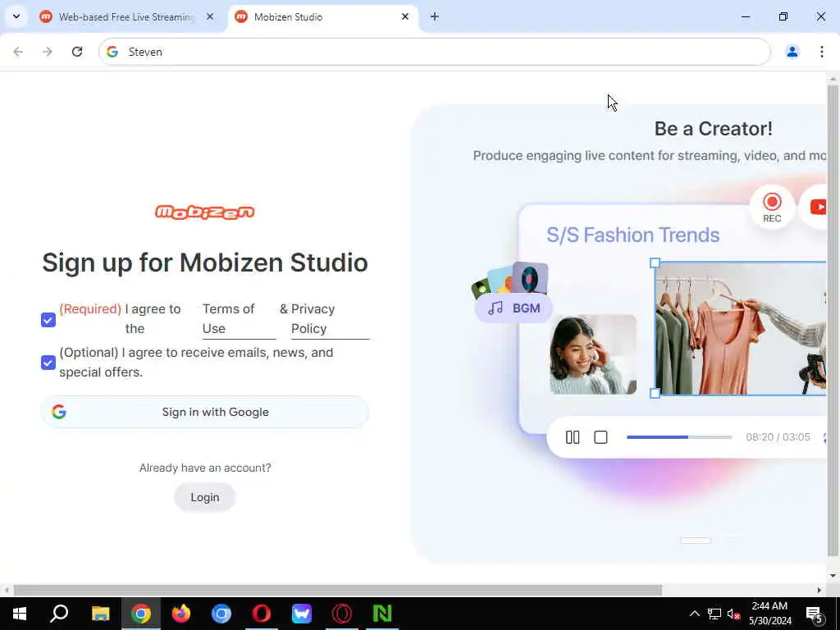Click Sign in with Google button

click(204, 412)
